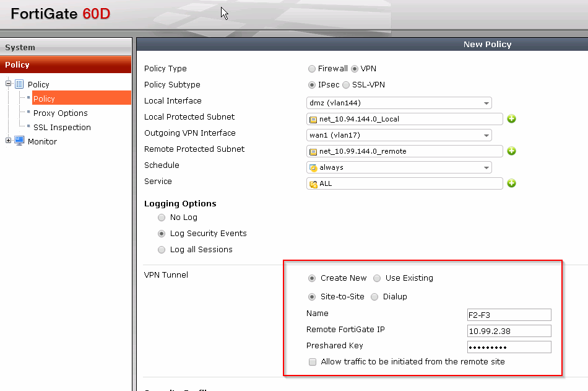Screen dimensions: 588x391
Task: Click the 'VPN Tunnel' label
Action: [x=166, y=275]
